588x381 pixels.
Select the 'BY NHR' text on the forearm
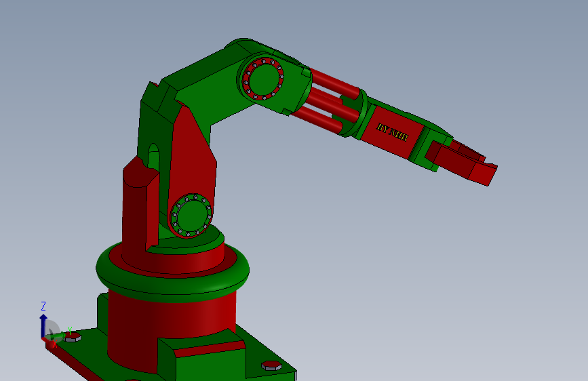click(x=392, y=132)
